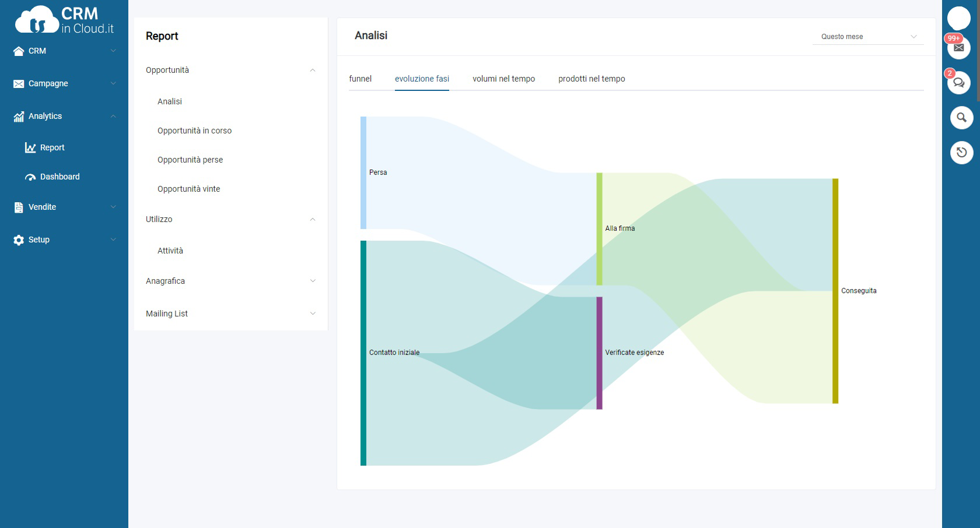Viewport: 980px width, 528px height.
Task: Click the CRM in Cloud logo
Action: coord(64,20)
